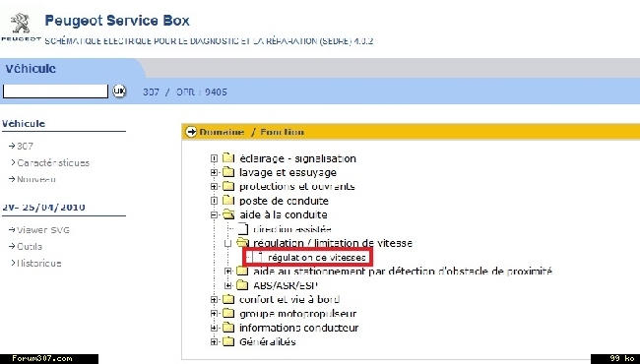Select régulation / limitation de vitesse label
Screen dimensions: 640x364
(x=333, y=243)
